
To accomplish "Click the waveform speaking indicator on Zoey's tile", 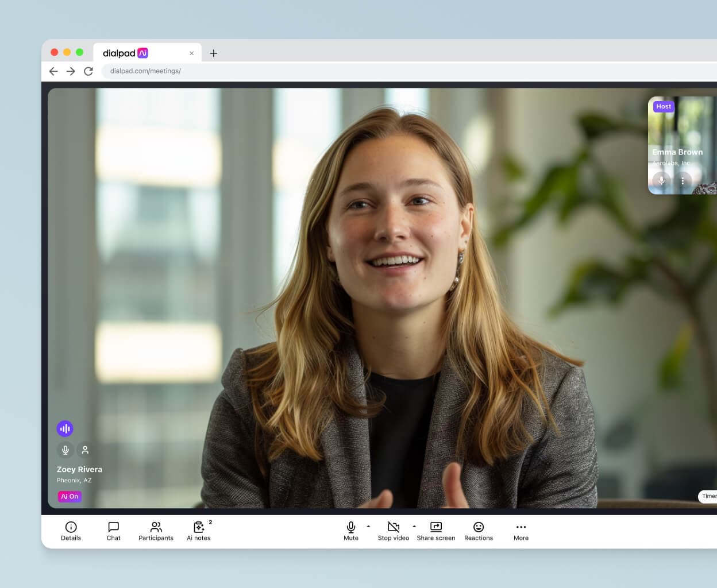I will [65, 428].
